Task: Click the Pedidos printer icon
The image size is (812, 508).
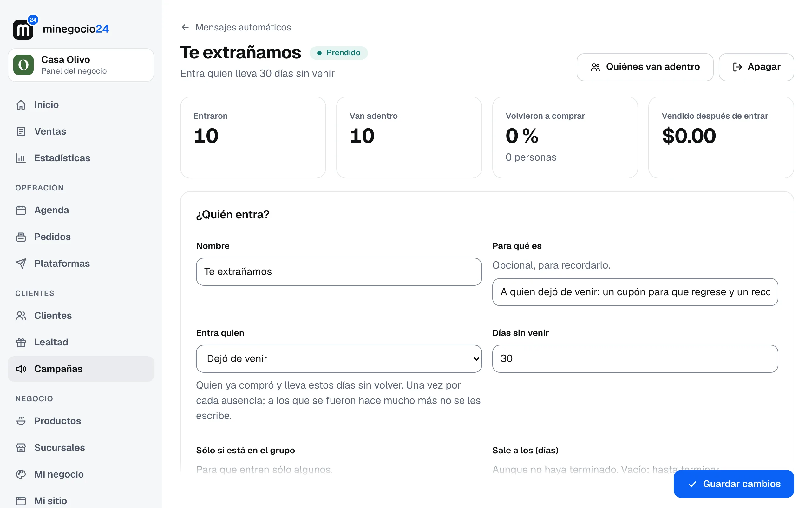Action: click(21, 237)
